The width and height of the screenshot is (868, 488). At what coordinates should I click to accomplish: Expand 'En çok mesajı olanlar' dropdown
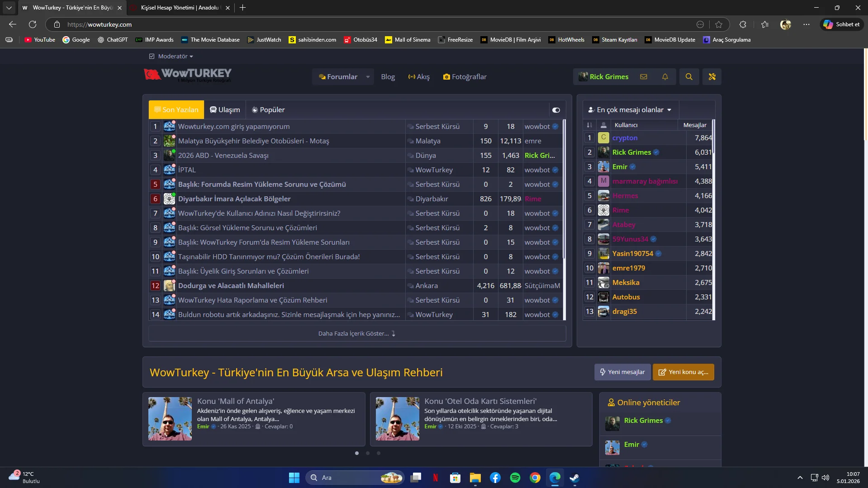coord(630,110)
